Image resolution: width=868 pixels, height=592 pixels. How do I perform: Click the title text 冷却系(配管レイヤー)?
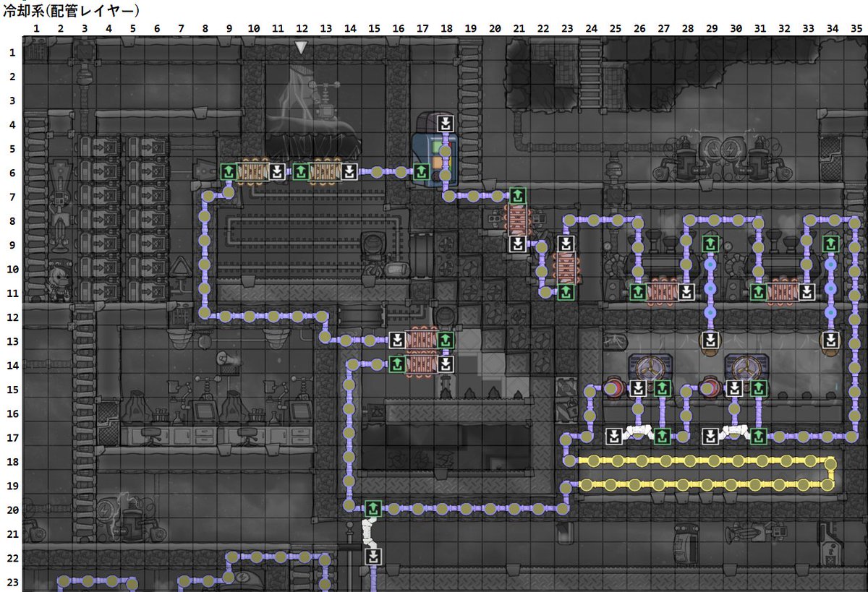point(69,11)
